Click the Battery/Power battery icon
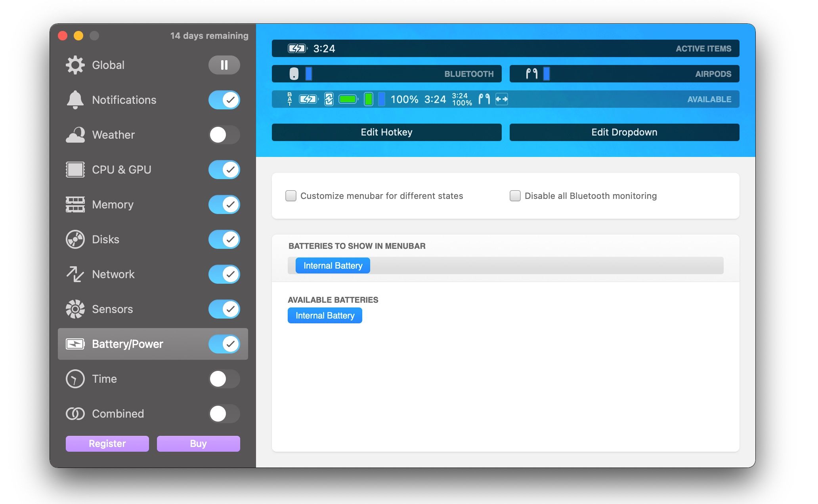Screen dimensions: 818x504 [x=76, y=344]
